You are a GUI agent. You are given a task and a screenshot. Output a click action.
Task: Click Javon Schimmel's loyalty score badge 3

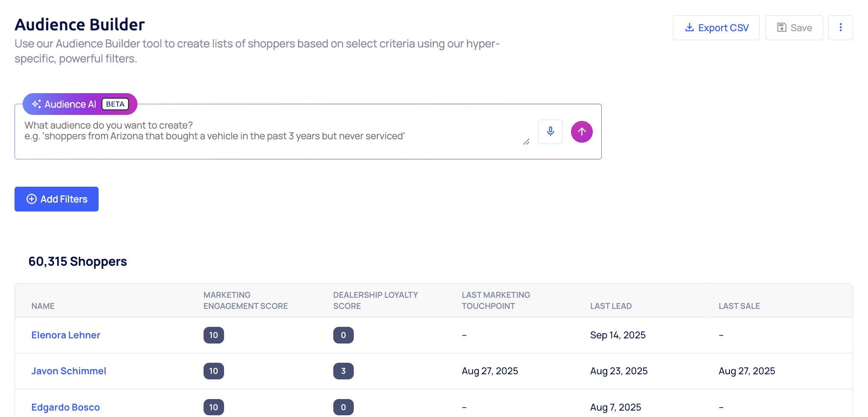tap(343, 371)
